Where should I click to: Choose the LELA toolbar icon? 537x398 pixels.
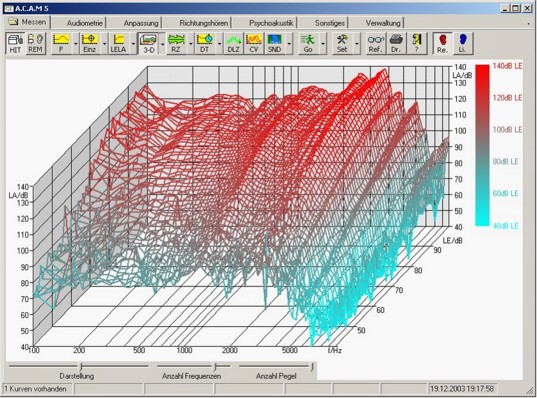(x=118, y=43)
